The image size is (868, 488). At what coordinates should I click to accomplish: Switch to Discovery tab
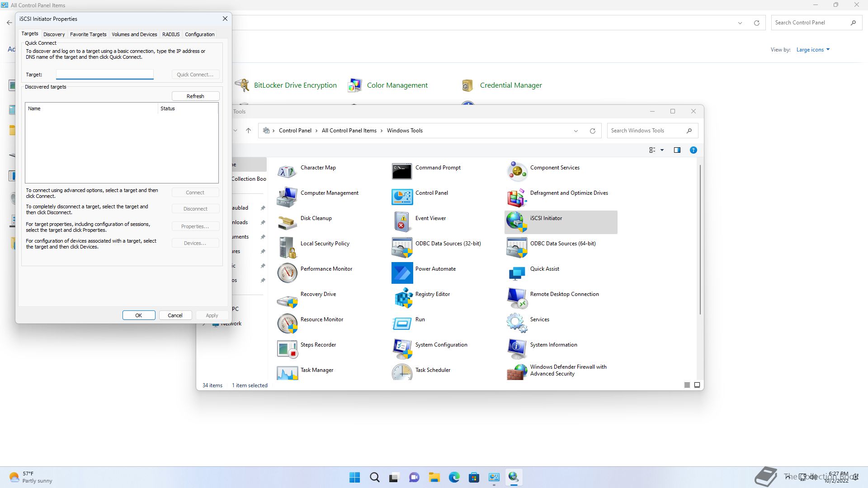click(x=54, y=34)
